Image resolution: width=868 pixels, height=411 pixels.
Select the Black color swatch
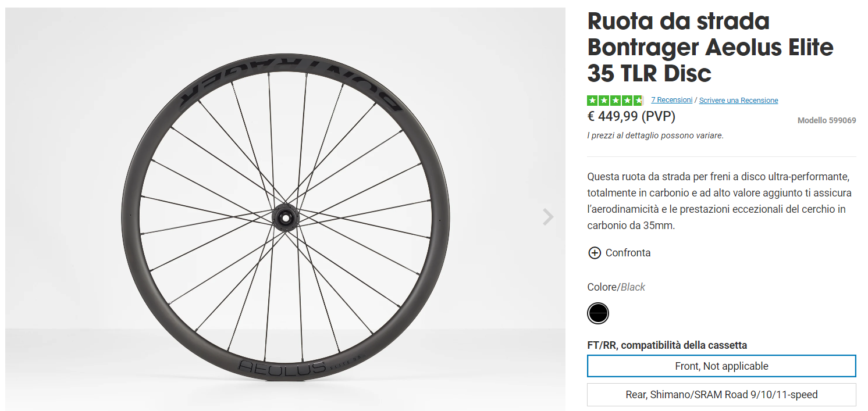click(x=597, y=313)
